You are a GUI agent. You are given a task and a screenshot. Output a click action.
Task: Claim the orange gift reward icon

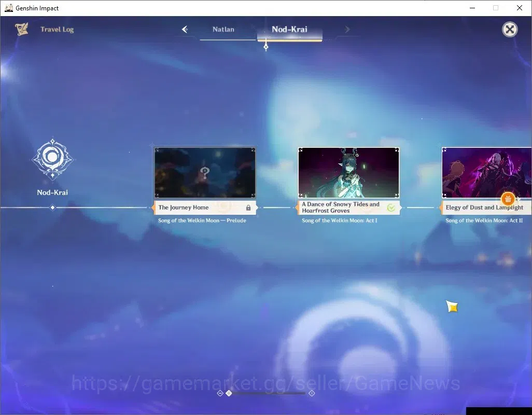[508, 199]
